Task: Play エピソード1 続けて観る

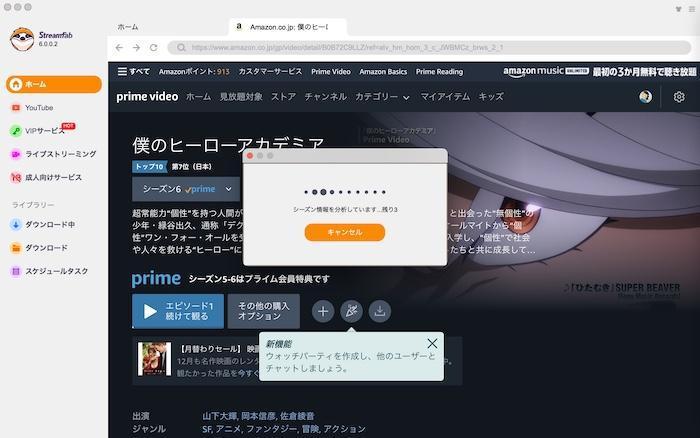Action: [x=178, y=311]
